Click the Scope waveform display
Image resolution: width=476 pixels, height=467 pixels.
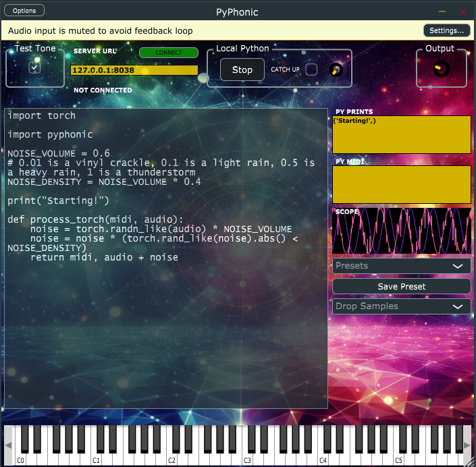[401, 231]
